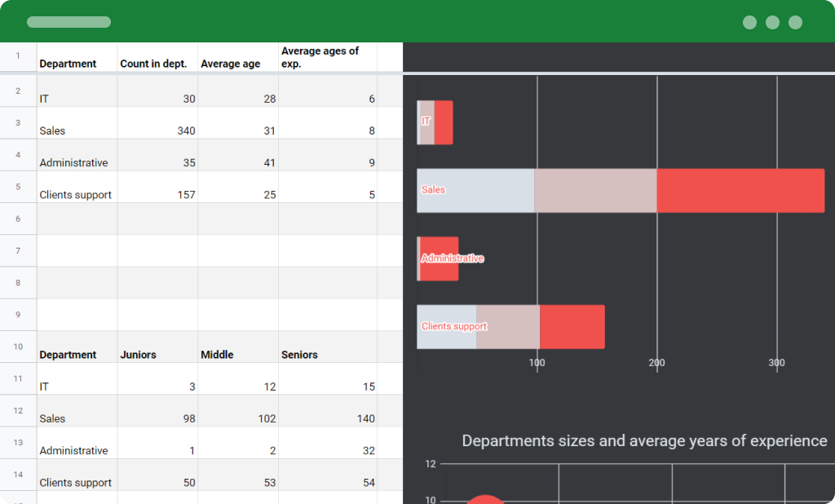Image resolution: width=835 pixels, height=504 pixels.
Task: Select Sales middle cell showing 102
Action: (x=238, y=411)
